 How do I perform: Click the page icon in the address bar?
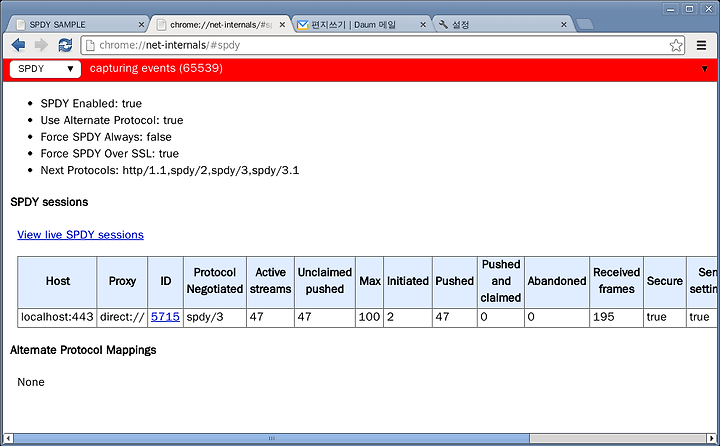point(90,45)
